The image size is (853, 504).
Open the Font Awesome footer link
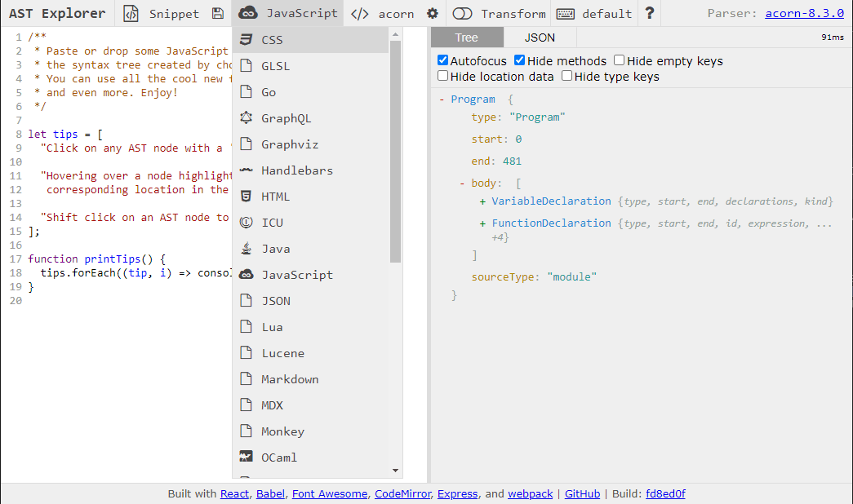(330, 493)
